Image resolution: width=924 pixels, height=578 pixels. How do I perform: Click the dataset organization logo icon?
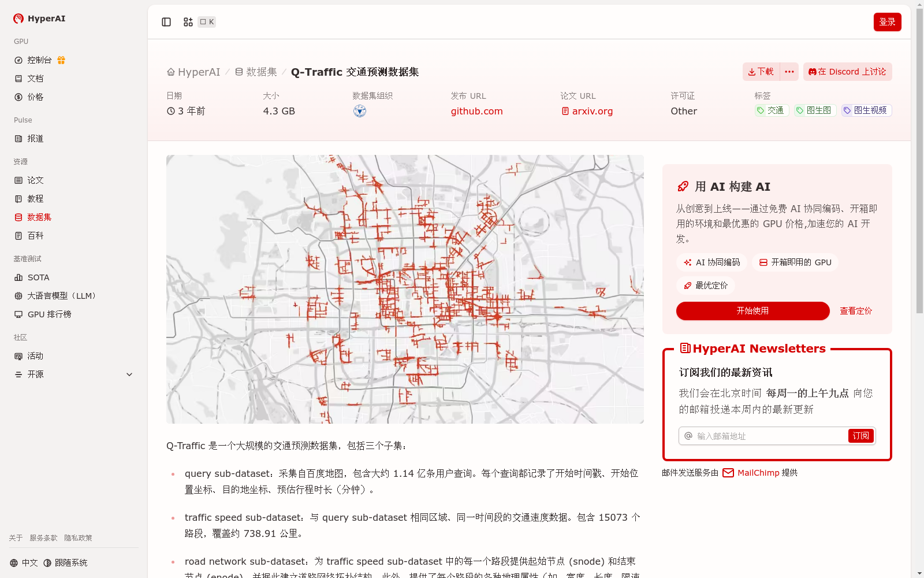coord(360,111)
